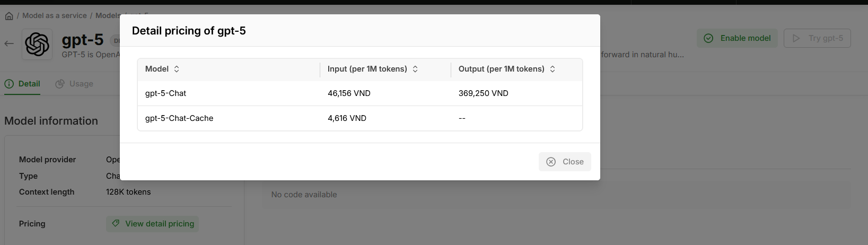Click the 46,156 VND input price
Screen dimensions: 868x245
pyautogui.click(x=349, y=93)
